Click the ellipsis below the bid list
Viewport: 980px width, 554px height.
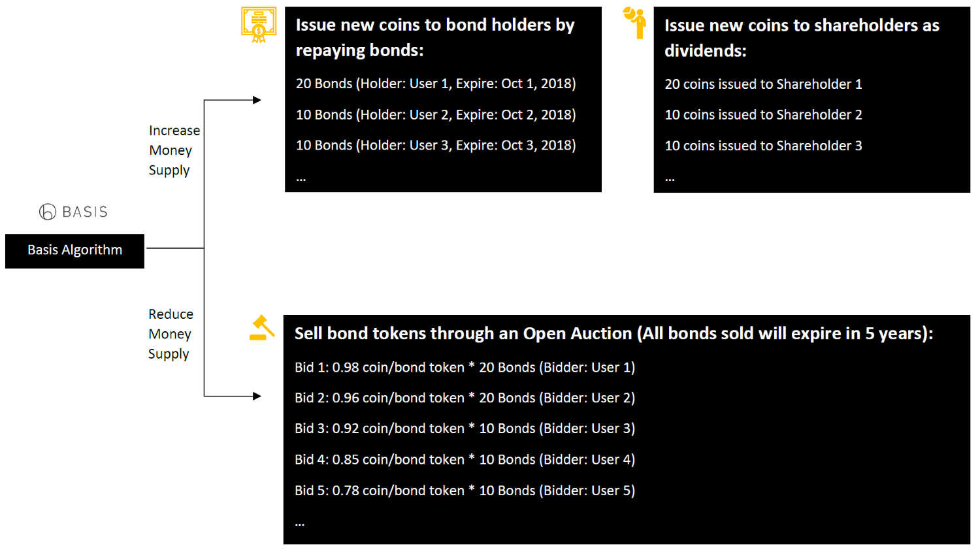coord(299,524)
